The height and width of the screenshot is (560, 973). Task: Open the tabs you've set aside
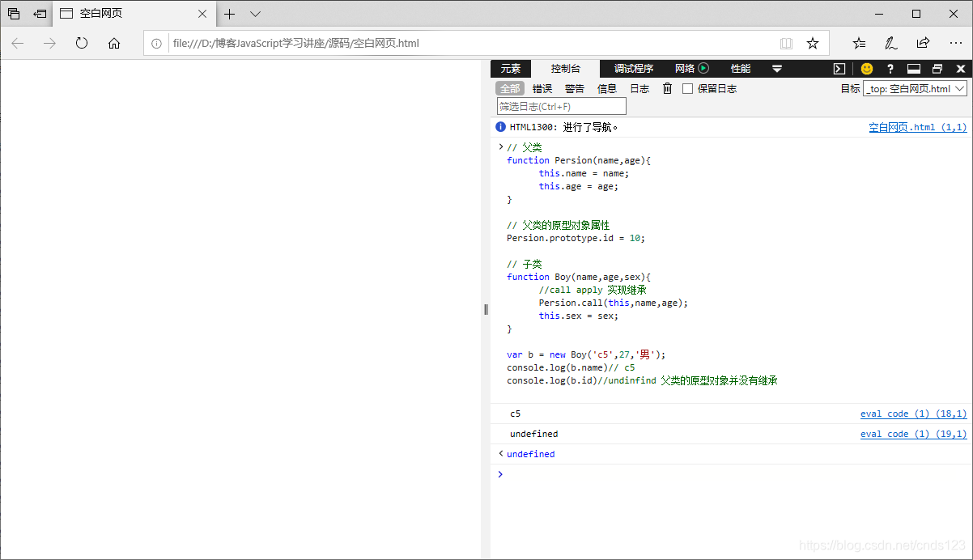(x=14, y=14)
